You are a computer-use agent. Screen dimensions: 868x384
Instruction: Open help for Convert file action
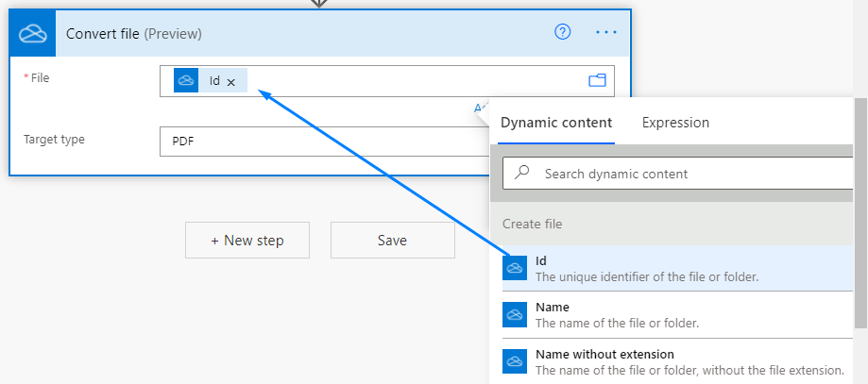(x=562, y=33)
